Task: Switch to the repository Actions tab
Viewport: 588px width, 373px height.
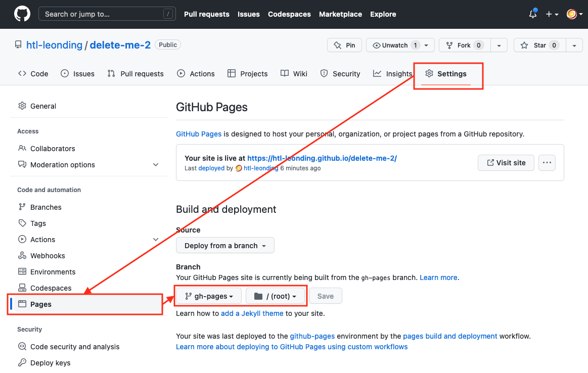Action: pyautogui.click(x=196, y=73)
